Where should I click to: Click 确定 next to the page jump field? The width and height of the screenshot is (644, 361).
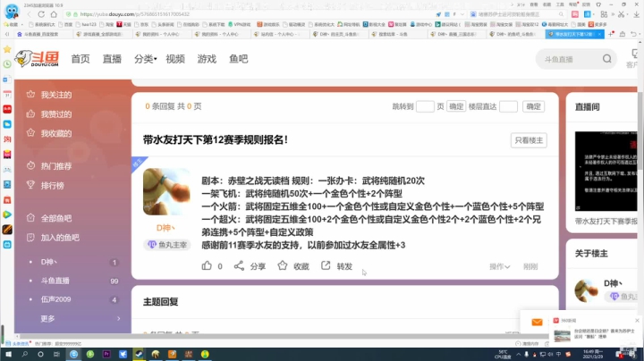point(456,106)
